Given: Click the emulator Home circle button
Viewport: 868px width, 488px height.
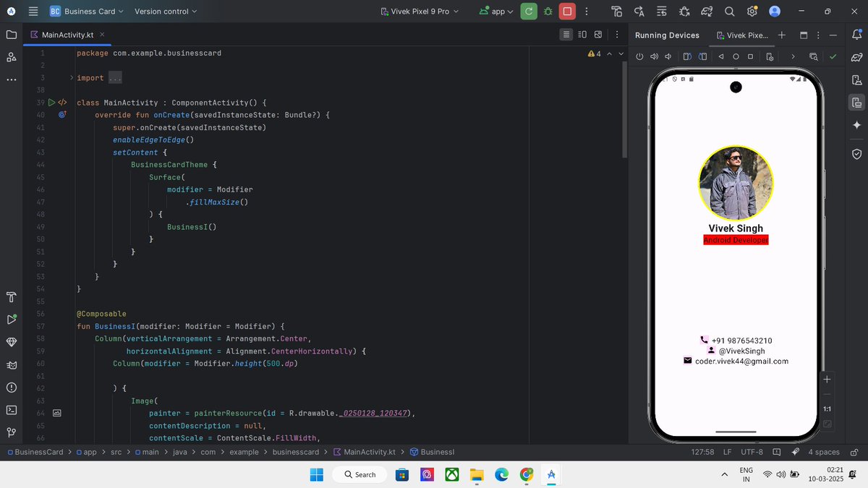Looking at the screenshot, I should 736,56.
